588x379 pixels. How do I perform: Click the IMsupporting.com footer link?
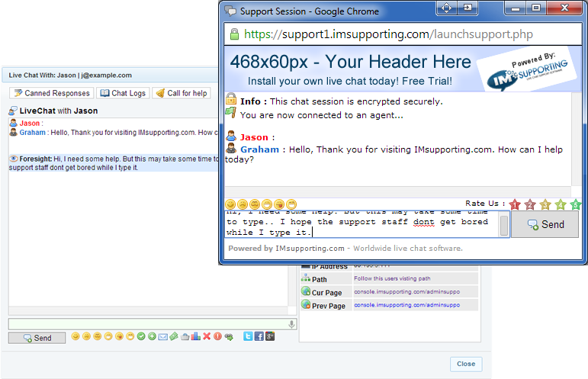310,248
